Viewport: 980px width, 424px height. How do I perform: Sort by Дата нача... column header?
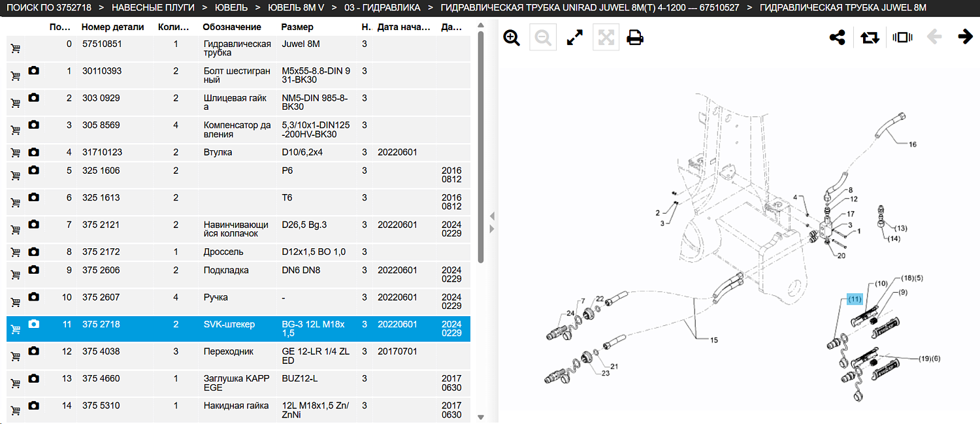(x=404, y=27)
